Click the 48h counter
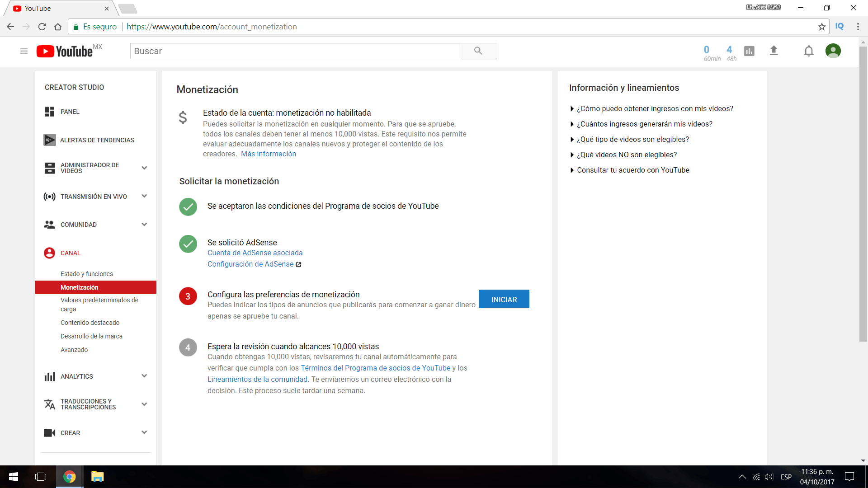This screenshot has height=488, width=868. click(x=731, y=53)
